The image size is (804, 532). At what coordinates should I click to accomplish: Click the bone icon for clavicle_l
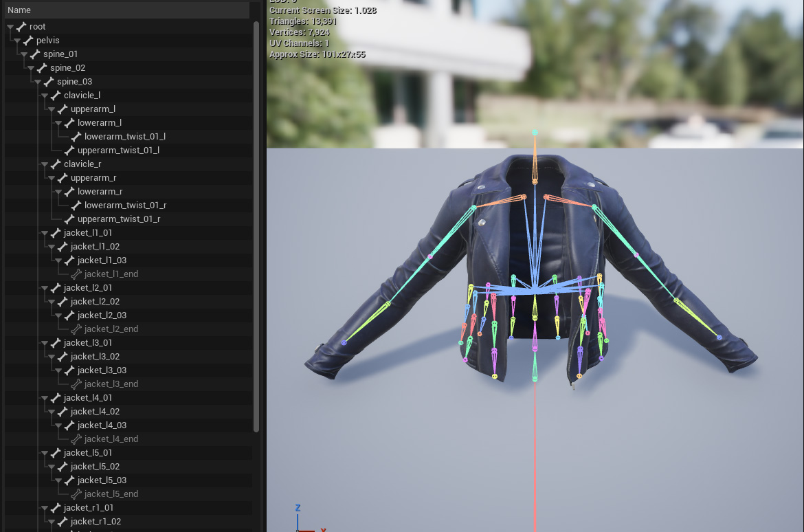56,96
